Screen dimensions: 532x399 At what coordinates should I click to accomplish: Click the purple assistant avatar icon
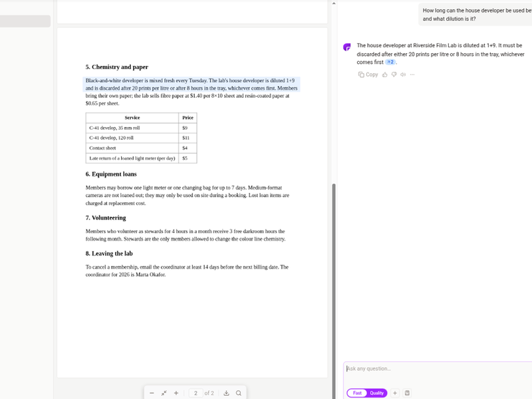pos(346,47)
